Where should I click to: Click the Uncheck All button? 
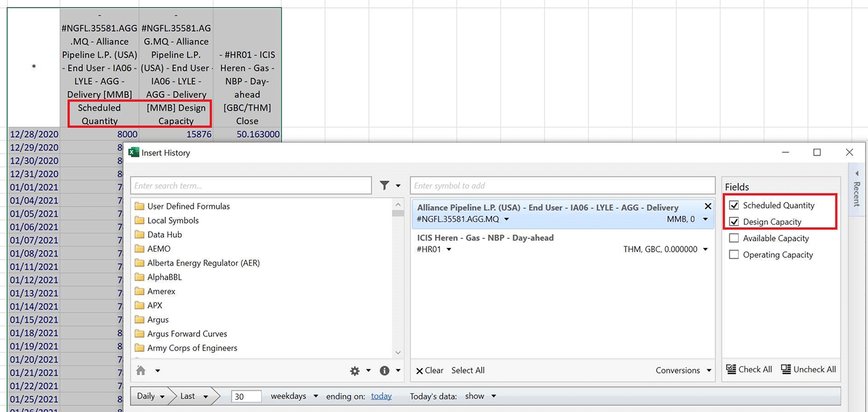pyautogui.click(x=808, y=369)
